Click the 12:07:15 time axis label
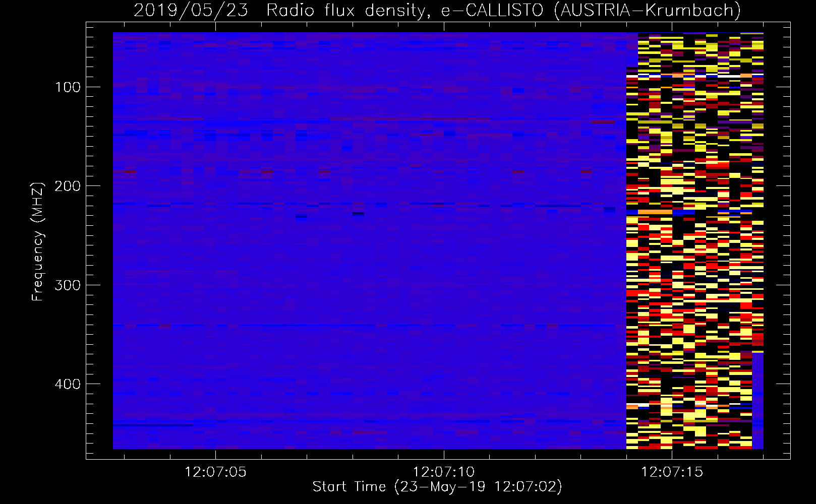 tap(672, 472)
